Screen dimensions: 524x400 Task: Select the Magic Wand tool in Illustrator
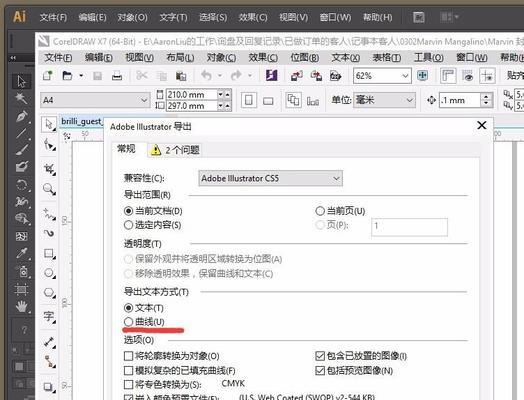tap(21, 99)
